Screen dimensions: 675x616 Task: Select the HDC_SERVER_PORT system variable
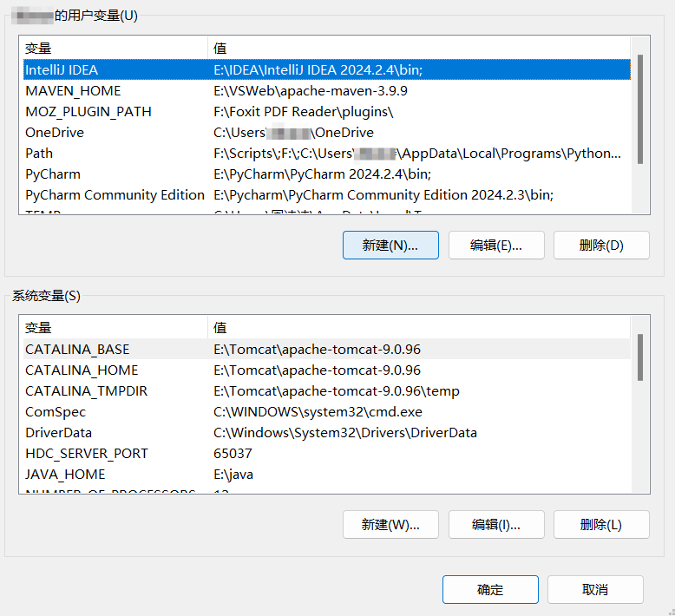(x=327, y=453)
